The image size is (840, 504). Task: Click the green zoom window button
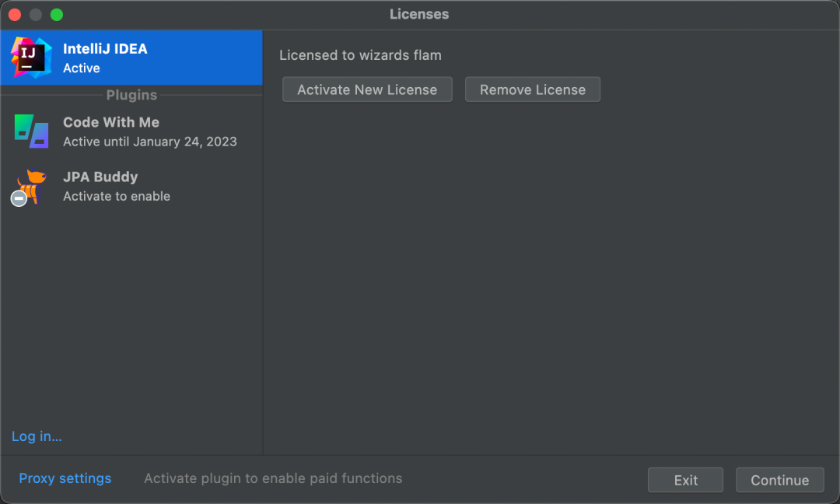click(x=57, y=15)
